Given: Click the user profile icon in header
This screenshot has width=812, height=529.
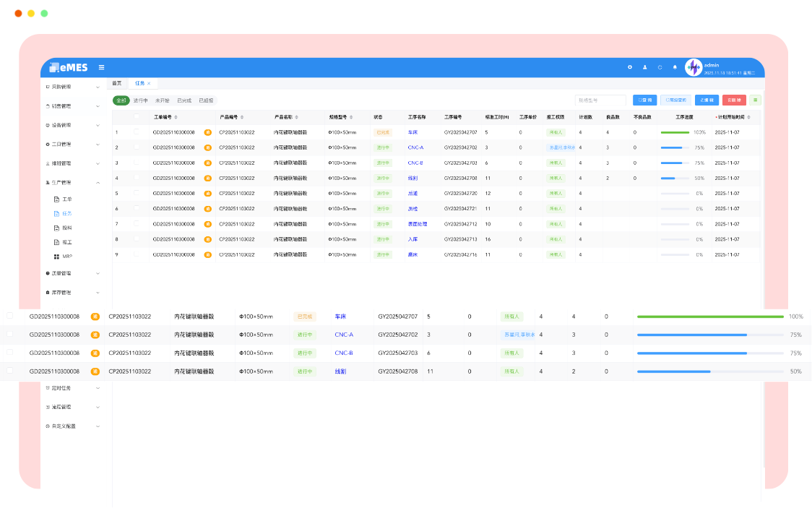Looking at the screenshot, I should pyautogui.click(x=644, y=67).
